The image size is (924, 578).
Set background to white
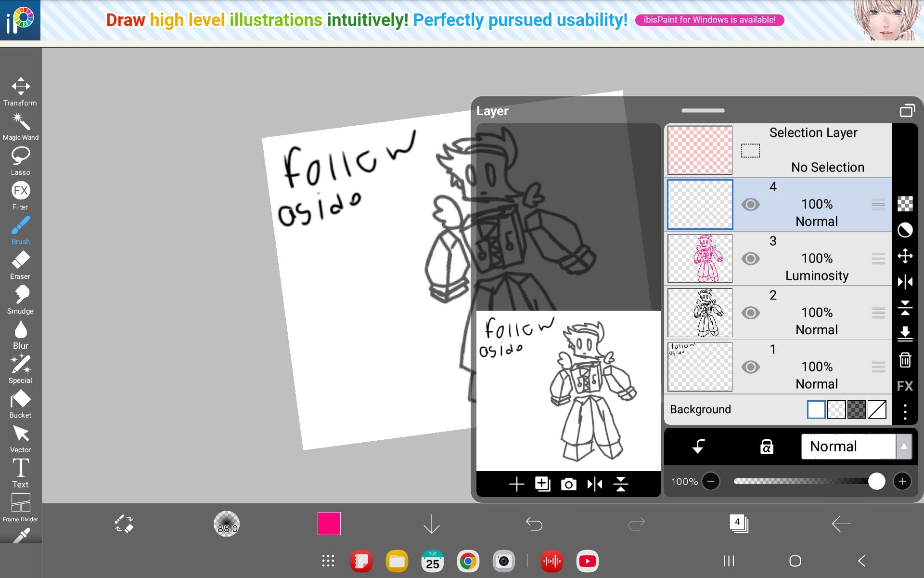(816, 409)
